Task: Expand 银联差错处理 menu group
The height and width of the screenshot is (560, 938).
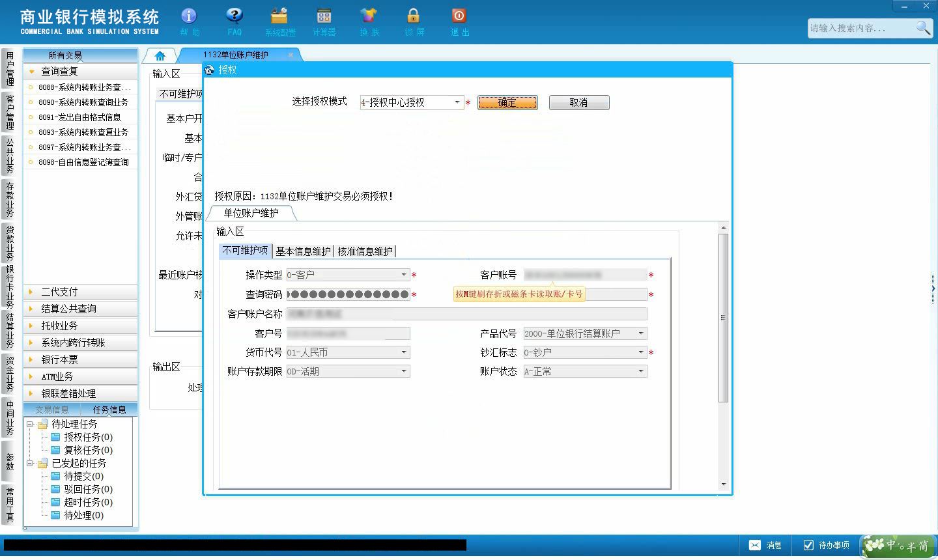Action: pos(81,393)
